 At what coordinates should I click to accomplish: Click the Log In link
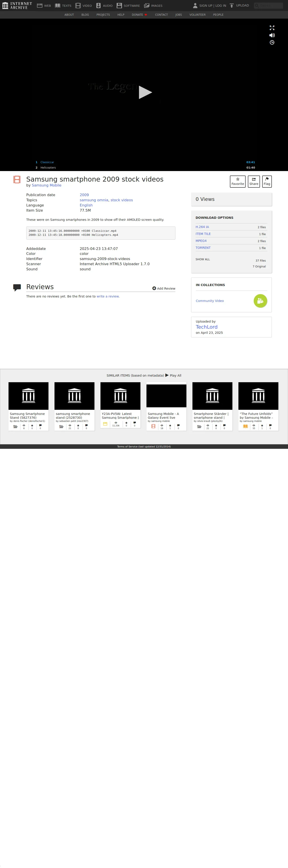pos(220,6)
